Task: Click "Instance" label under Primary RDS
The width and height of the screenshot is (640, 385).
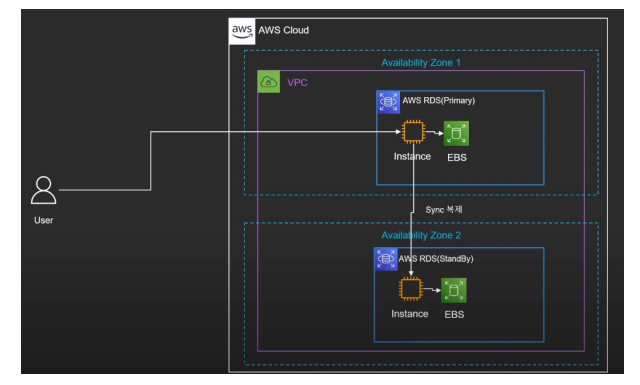Action: click(412, 156)
